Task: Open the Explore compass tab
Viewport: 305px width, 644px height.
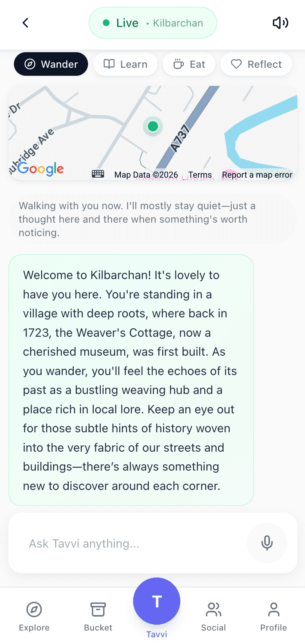Action: tap(34, 616)
